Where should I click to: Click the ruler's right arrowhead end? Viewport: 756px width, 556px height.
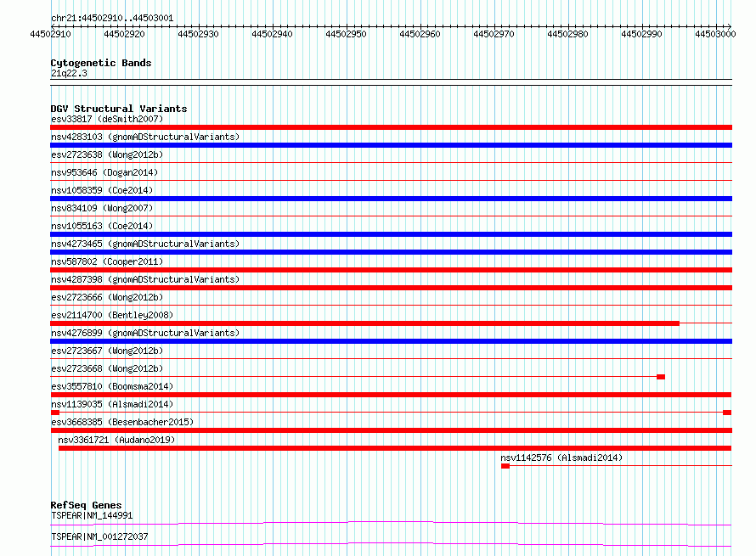(x=729, y=26)
